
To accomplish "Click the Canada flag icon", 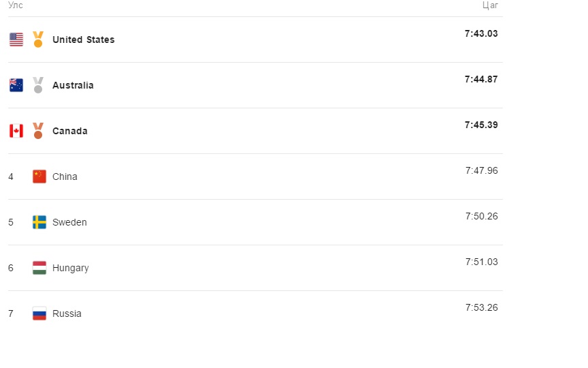I will pyautogui.click(x=16, y=131).
